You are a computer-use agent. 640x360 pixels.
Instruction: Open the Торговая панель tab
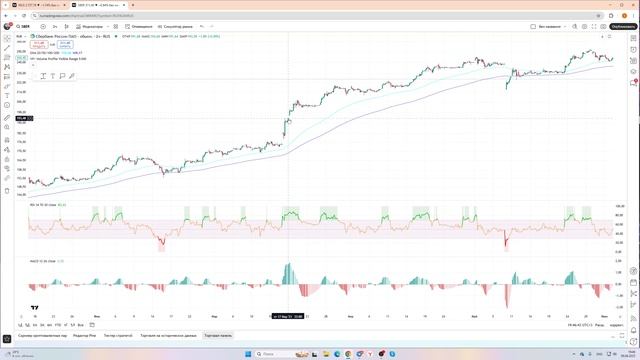coord(218,336)
